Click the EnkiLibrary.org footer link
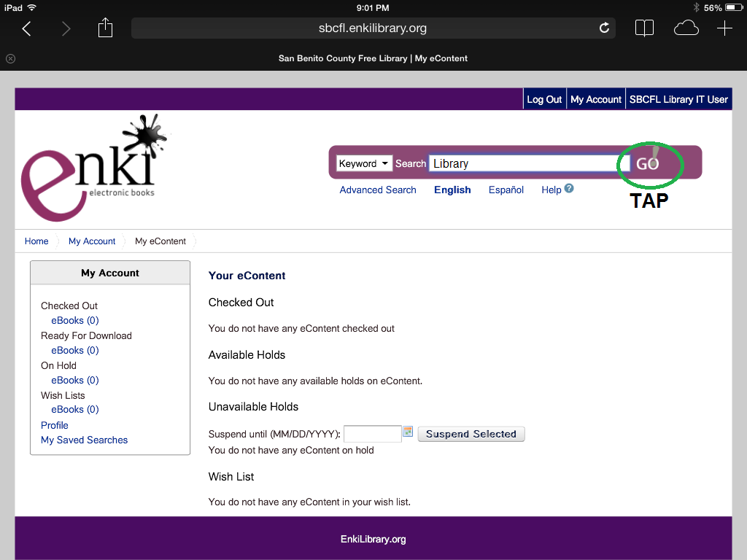Image resolution: width=747 pixels, height=560 pixels. [x=373, y=539]
